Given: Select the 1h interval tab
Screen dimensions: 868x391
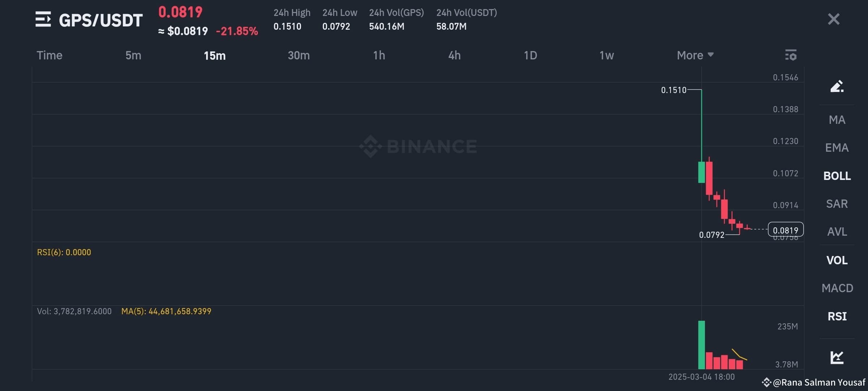Looking at the screenshot, I should pyautogui.click(x=379, y=55).
